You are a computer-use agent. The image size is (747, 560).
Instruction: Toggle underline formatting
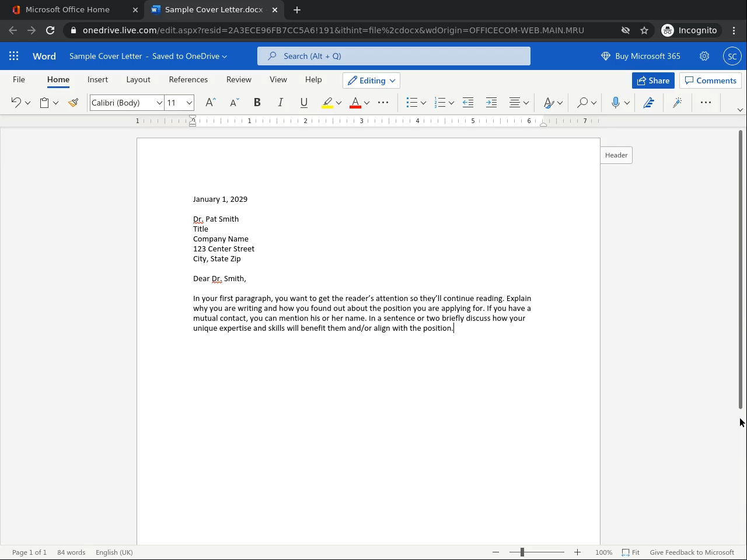pos(303,103)
